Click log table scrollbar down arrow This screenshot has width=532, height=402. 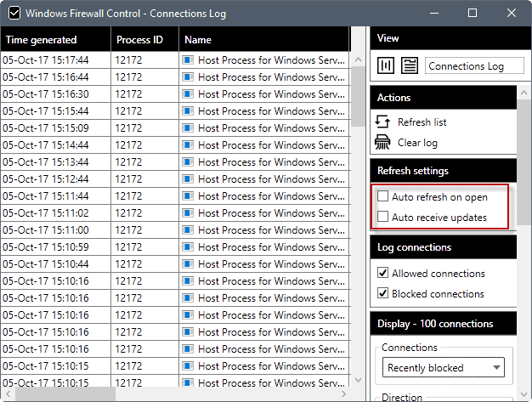(x=358, y=380)
